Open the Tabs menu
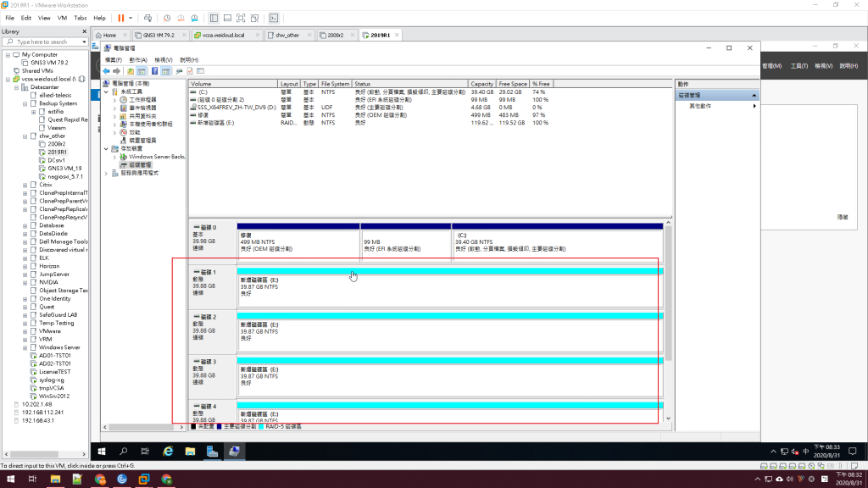Image resolution: width=868 pixels, height=488 pixels. 81,19
